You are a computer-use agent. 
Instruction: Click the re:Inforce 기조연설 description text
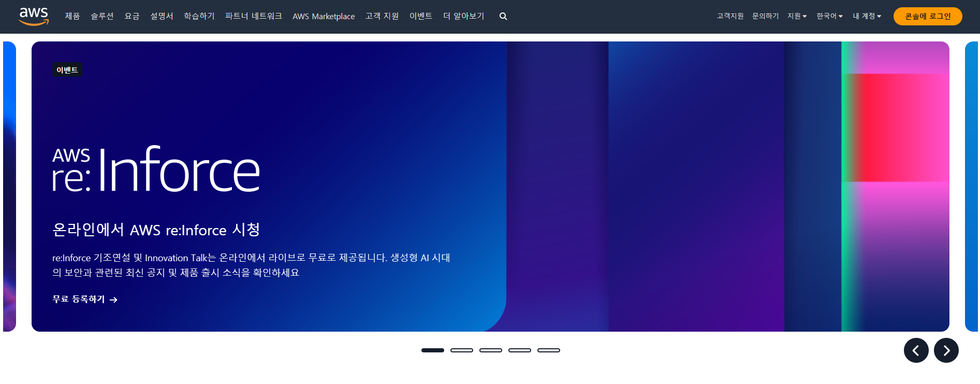[x=251, y=265]
